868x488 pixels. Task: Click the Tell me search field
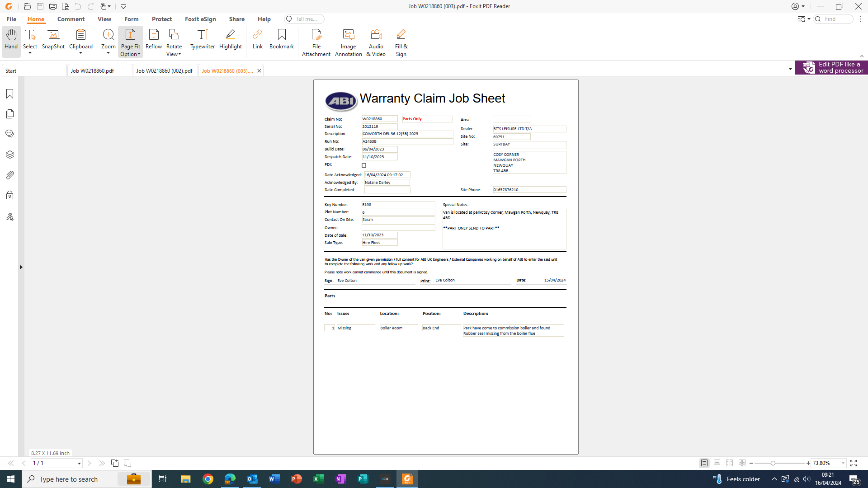pos(307,19)
